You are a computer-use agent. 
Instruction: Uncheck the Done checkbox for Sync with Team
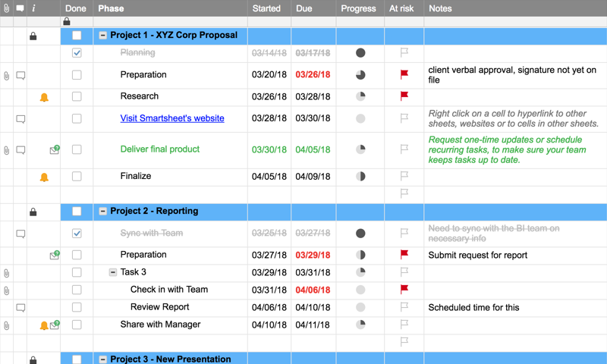tap(77, 234)
